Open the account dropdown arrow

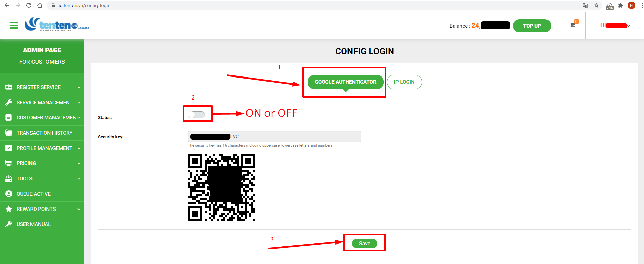[628, 26]
